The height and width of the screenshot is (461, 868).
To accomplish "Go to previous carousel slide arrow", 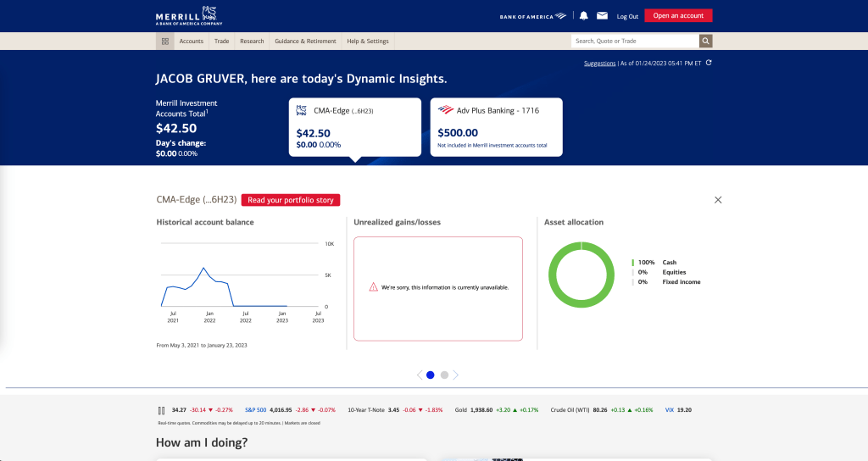I will [x=419, y=375].
